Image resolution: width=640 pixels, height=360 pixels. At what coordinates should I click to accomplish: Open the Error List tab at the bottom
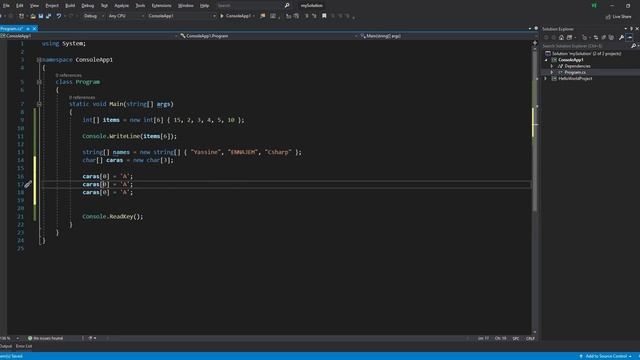click(24, 346)
